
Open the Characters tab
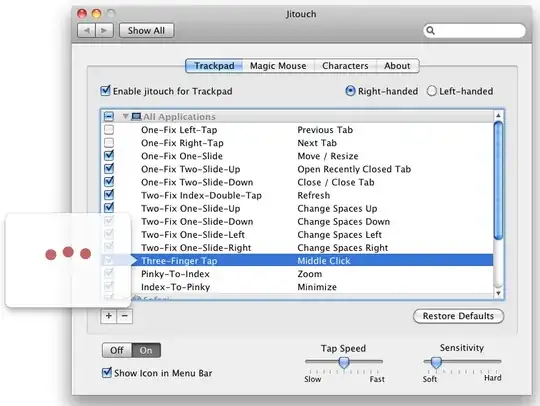pos(345,66)
